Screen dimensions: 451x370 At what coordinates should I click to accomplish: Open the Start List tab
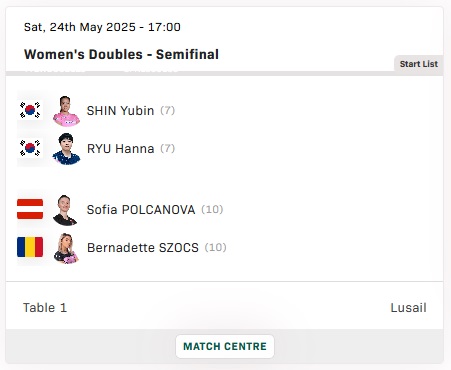coord(419,64)
